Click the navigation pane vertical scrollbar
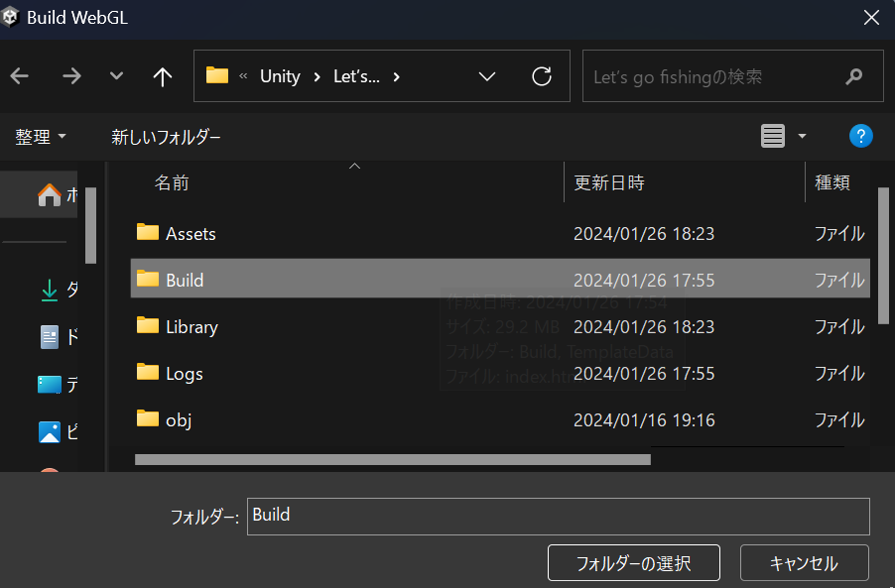Screen dimensions: 895x588 tap(90, 225)
